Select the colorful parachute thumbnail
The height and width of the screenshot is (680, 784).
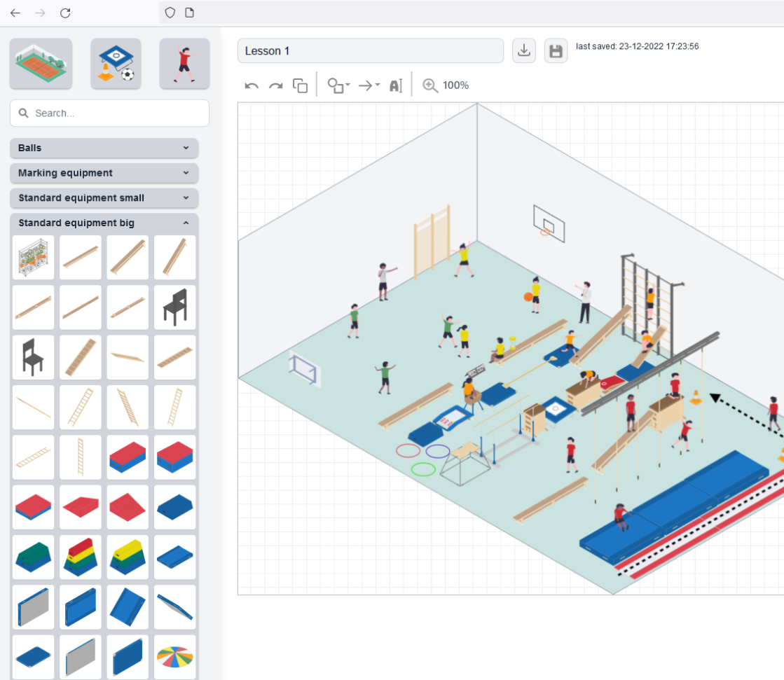coord(175,657)
